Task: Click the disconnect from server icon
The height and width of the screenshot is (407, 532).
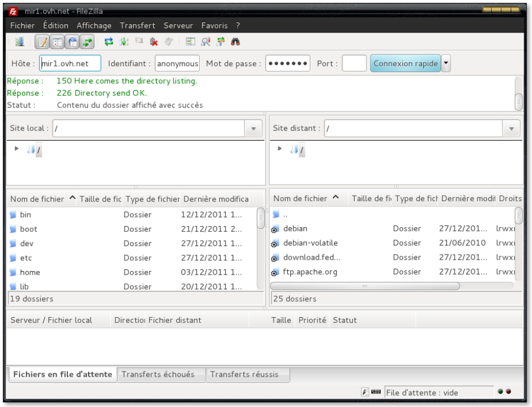Action: [154, 41]
